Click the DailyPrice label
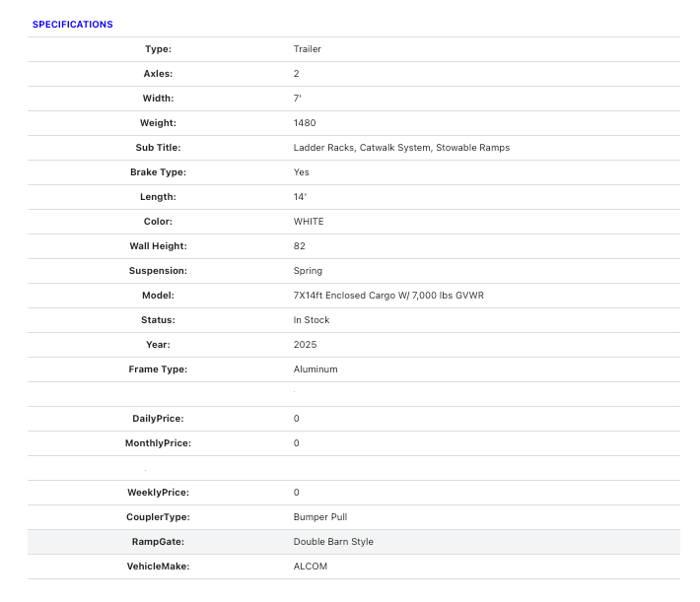 coord(158,419)
